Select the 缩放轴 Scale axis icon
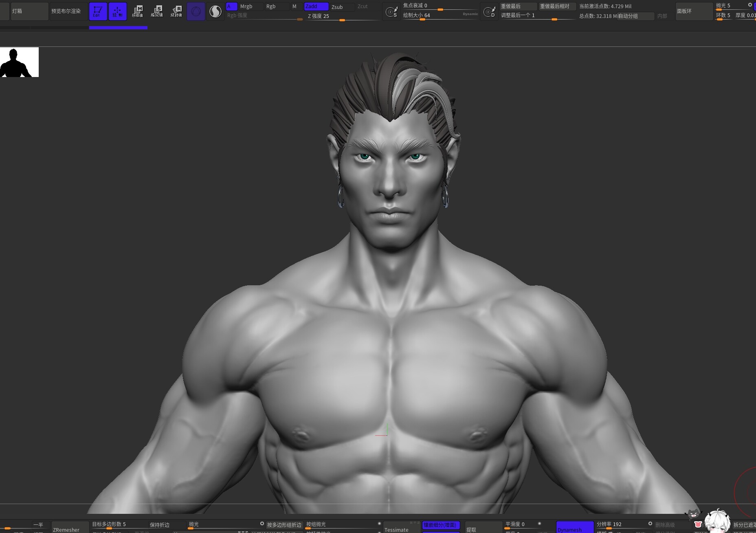The image size is (756, 533). click(158, 11)
